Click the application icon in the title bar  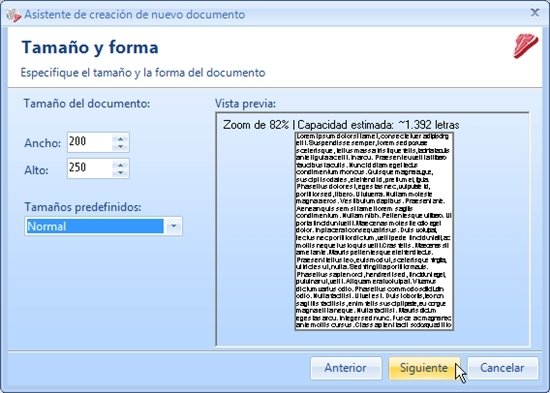(x=13, y=15)
